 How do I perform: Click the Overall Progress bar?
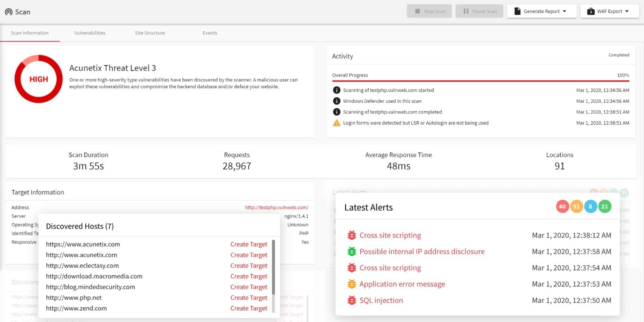point(481,81)
